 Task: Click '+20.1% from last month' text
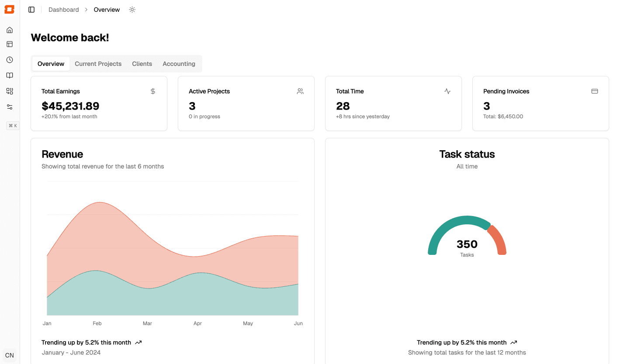tap(69, 117)
